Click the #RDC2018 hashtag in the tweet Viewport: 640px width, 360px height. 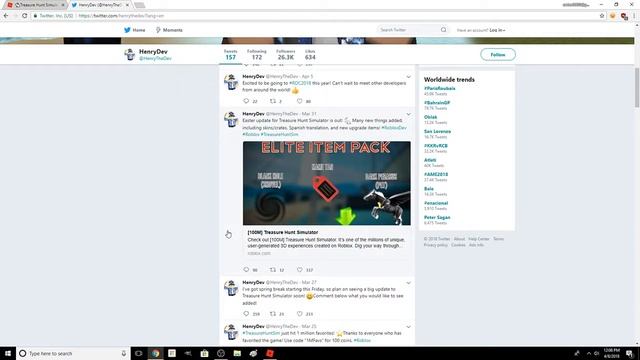coord(300,83)
